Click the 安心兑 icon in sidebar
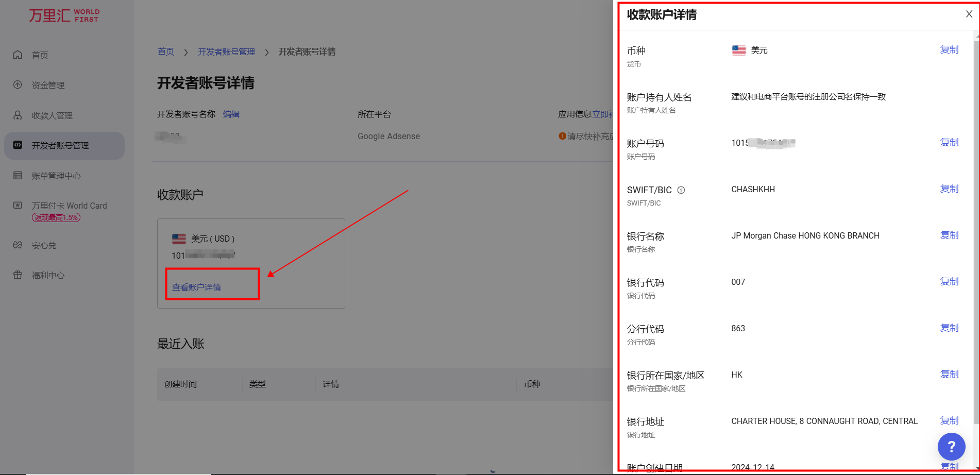The height and width of the screenshot is (475, 980). [x=18, y=245]
